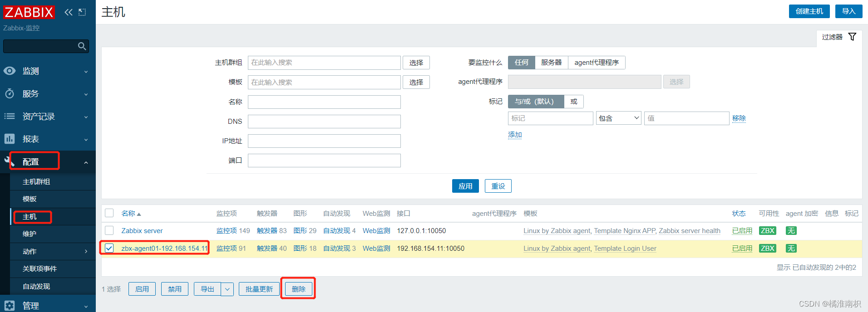Focus the sidebar search field
Image resolution: width=868 pixels, height=312 pixels.
46,46
